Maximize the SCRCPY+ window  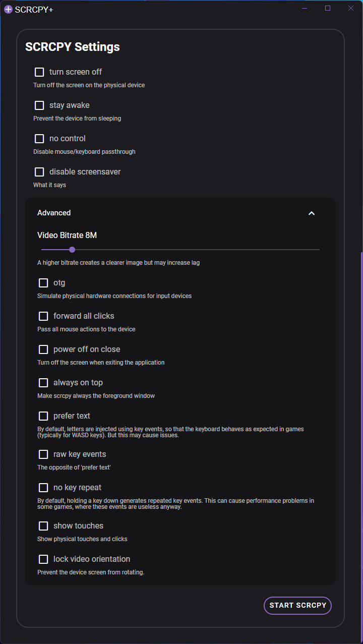(x=328, y=8)
